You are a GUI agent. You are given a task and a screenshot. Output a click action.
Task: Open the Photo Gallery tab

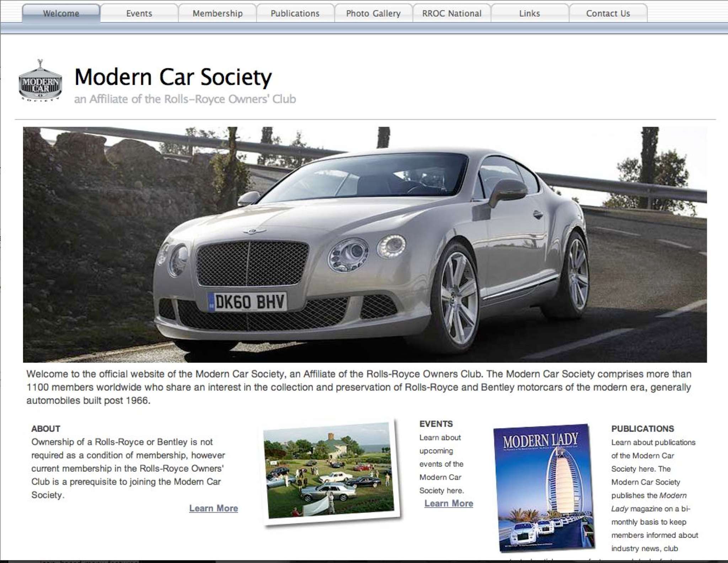[373, 14]
